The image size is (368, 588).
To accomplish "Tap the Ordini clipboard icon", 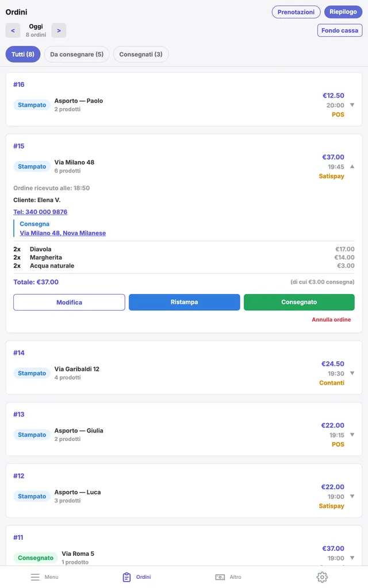I will pyautogui.click(x=127, y=577).
